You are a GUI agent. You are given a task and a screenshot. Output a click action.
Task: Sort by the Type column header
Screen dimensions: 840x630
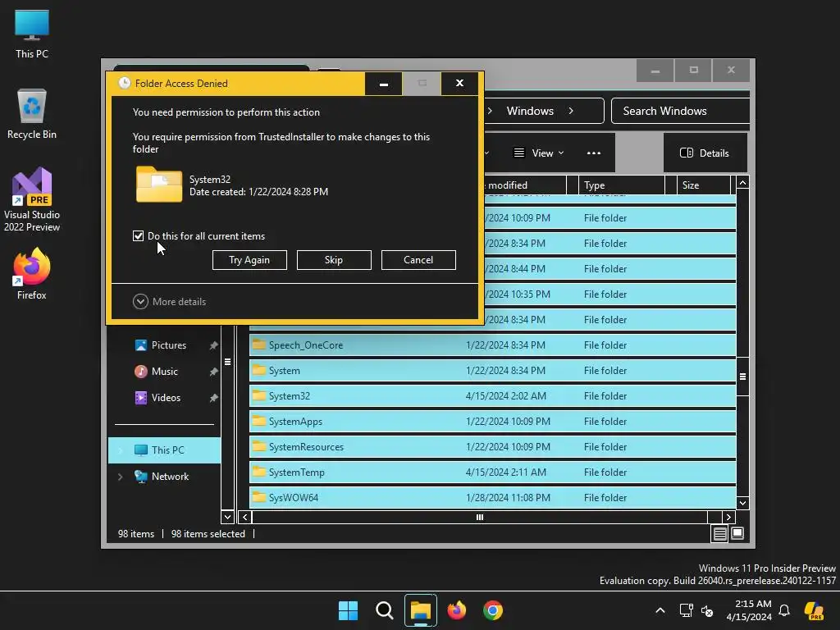(622, 185)
